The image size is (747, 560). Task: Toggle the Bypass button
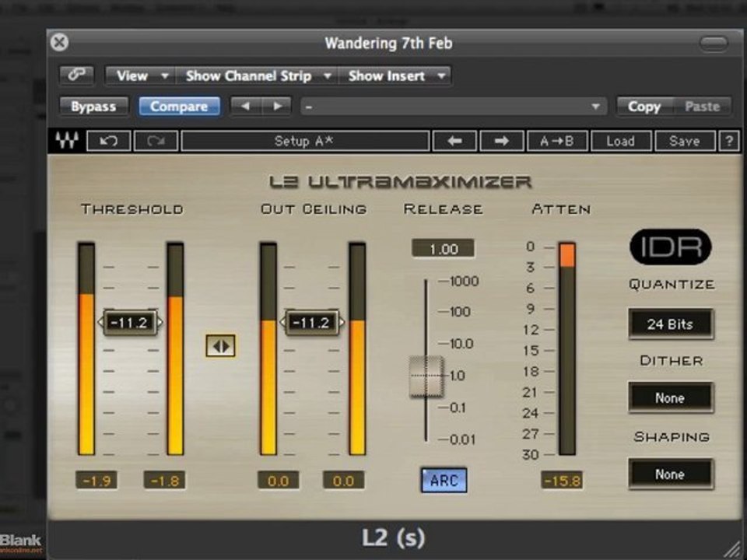94,107
